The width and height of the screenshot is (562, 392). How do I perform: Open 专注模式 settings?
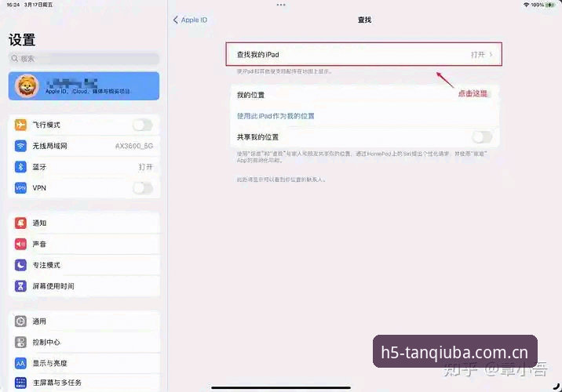pos(84,265)
